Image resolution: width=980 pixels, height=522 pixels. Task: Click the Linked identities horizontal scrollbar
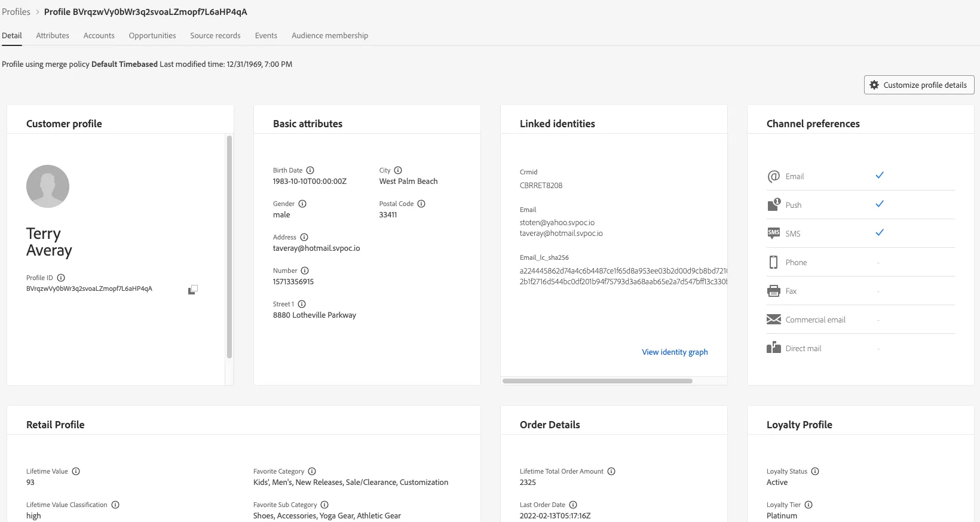tap(598, 380)
